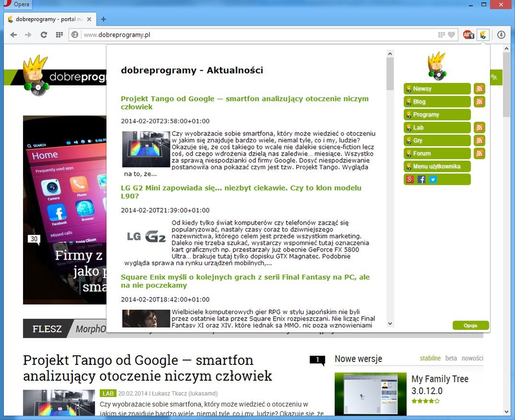Click the Square Enix article thumbnail
Viewport: 515px width, 420px height.
[146, 318]
